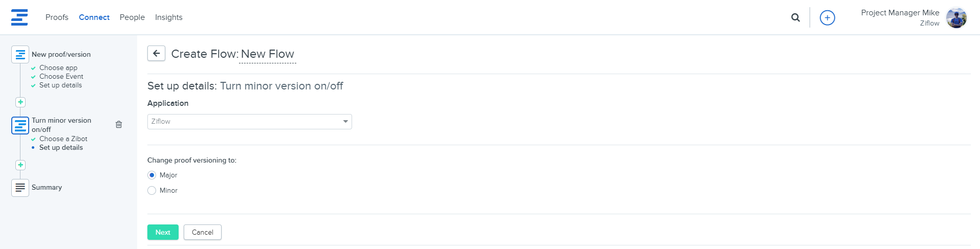Delete Turn minor version step with trash icon
980x249 pixels.
[119, 124]
